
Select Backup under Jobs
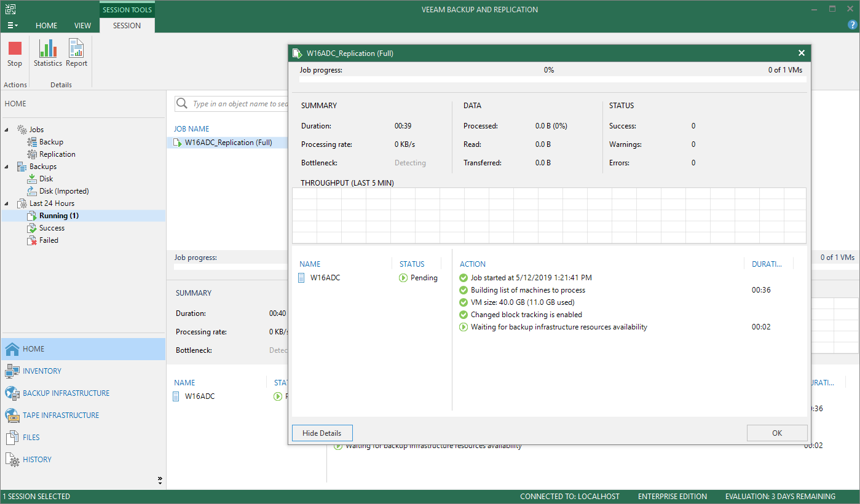click(51, 142)
